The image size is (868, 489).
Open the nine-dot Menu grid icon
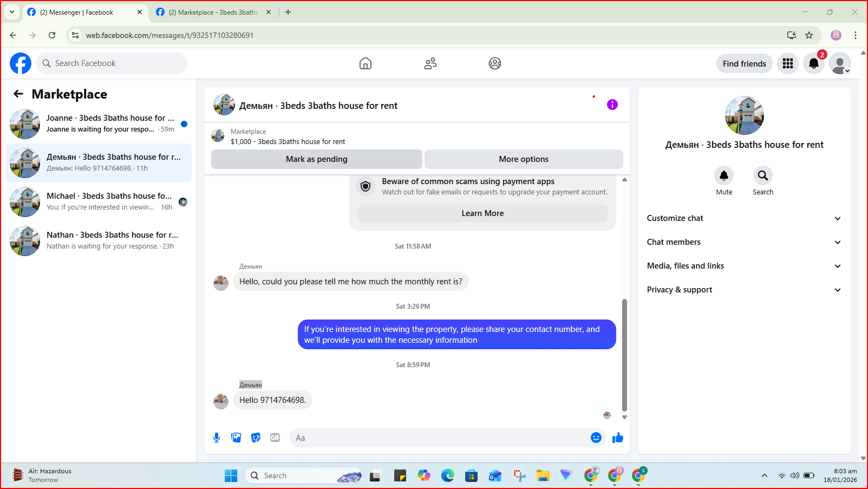coord(788,63)
